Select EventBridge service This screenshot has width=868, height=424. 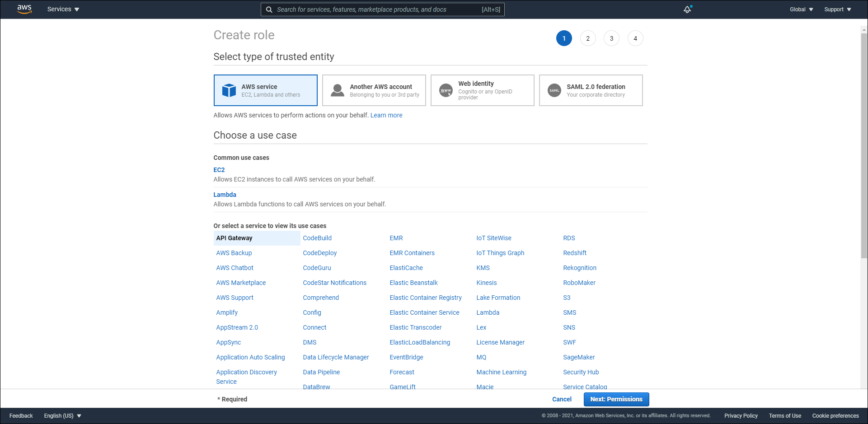(x=407, y=357)
